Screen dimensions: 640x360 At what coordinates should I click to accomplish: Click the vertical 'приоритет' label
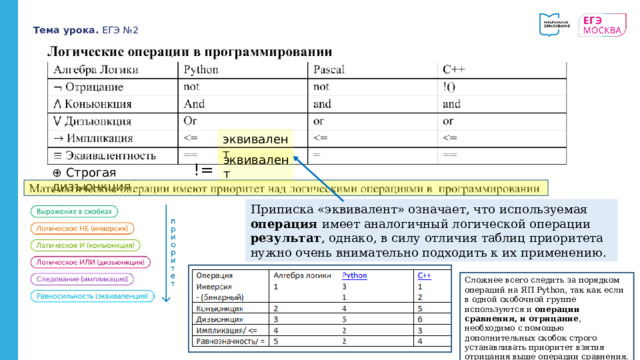pyautogui.click(x=173, y=253)
